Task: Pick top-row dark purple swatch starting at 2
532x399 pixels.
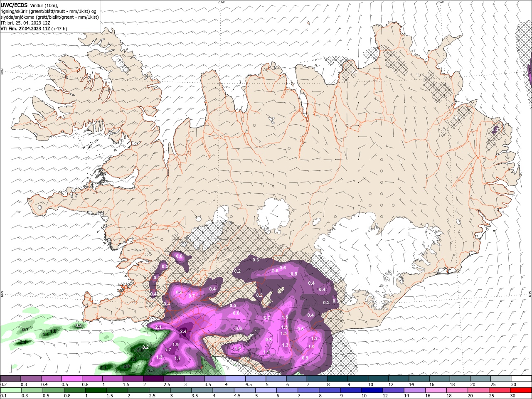Action: (153, 379)
